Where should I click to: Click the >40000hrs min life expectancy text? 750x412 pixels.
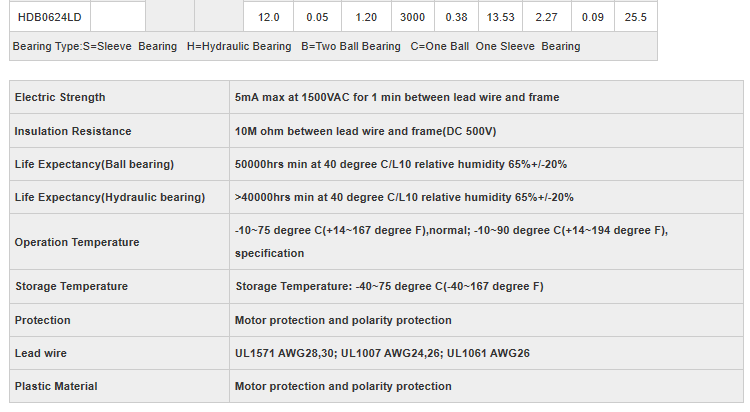(x=404, y=197)
